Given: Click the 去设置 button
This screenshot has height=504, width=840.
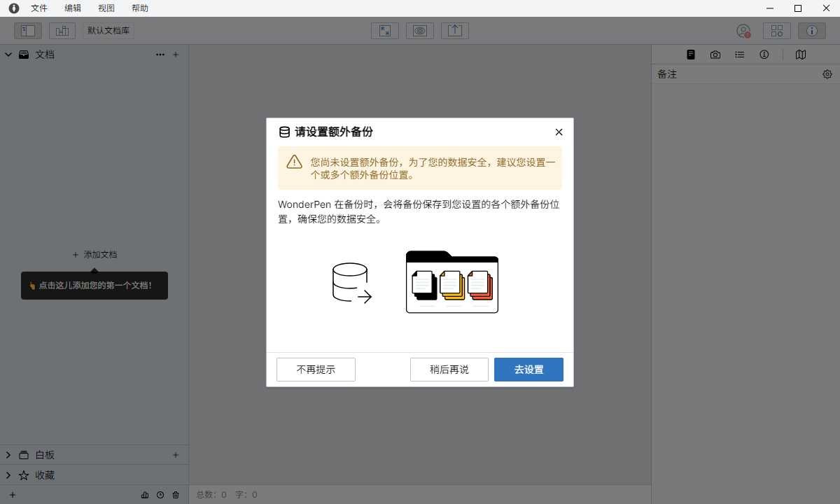Looking at the screenshot, I should (x=528, y=370).
